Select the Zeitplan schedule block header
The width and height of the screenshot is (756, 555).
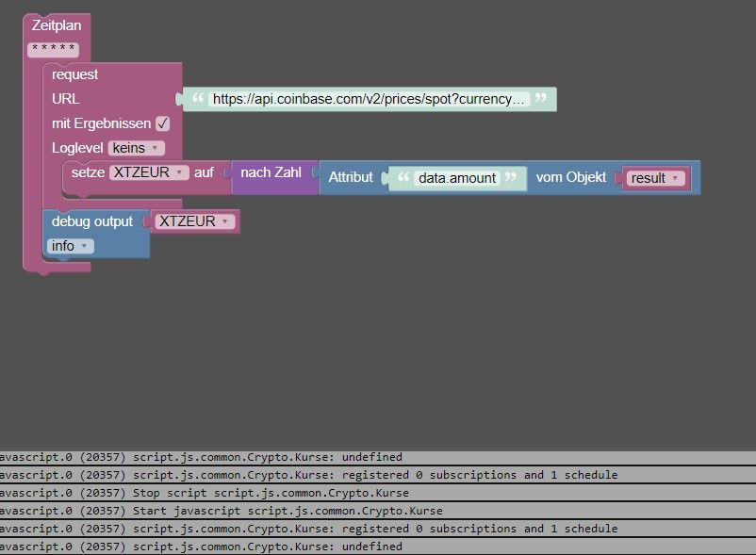[57, 25]
